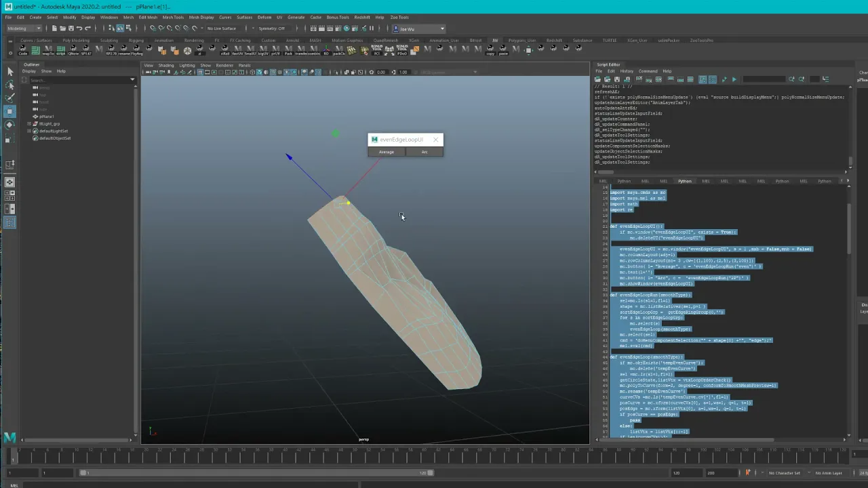Click the New Scene icon
Viewport: 868px width, 488px height.
coord(55,28)
